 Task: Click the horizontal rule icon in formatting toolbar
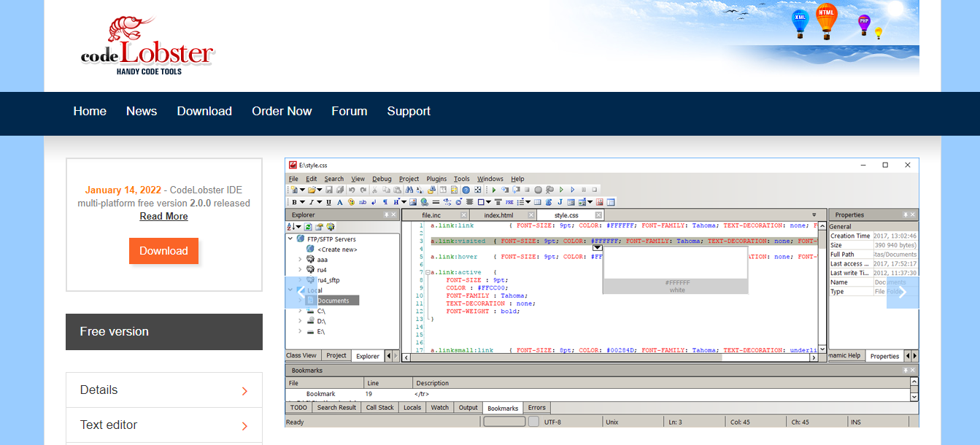[x=436, y=202]
